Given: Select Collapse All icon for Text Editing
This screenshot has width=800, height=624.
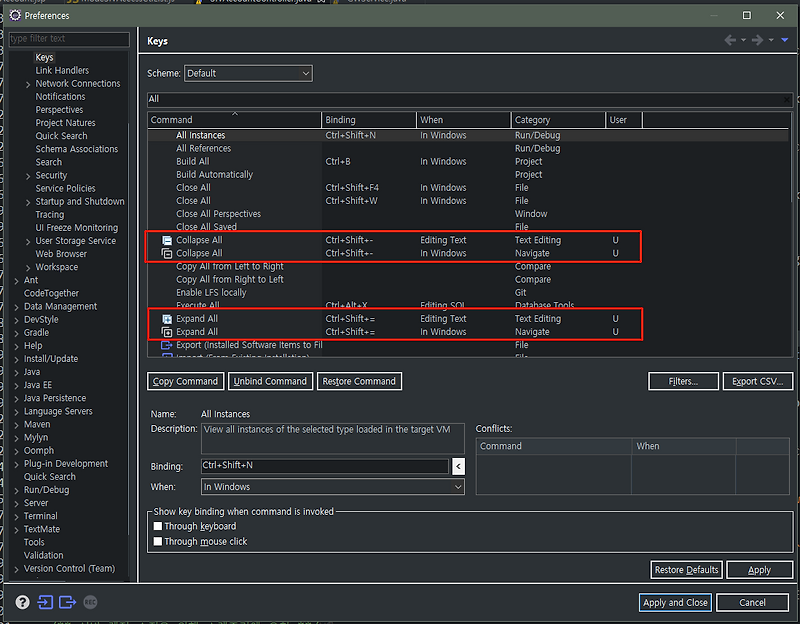Looking at the screenshot, I should click(167, 240).
